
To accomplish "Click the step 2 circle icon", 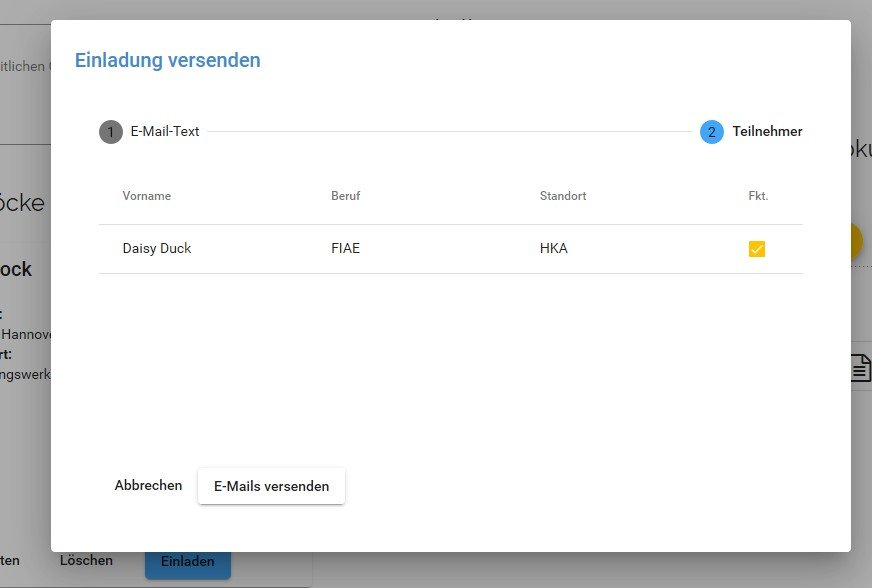I will (x=712, y=132).
